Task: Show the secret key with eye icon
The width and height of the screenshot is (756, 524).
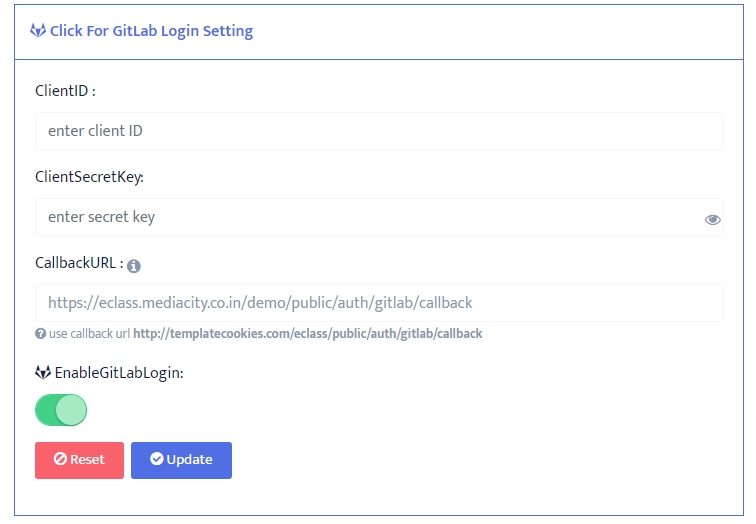Action: click(x=713, y=219)
